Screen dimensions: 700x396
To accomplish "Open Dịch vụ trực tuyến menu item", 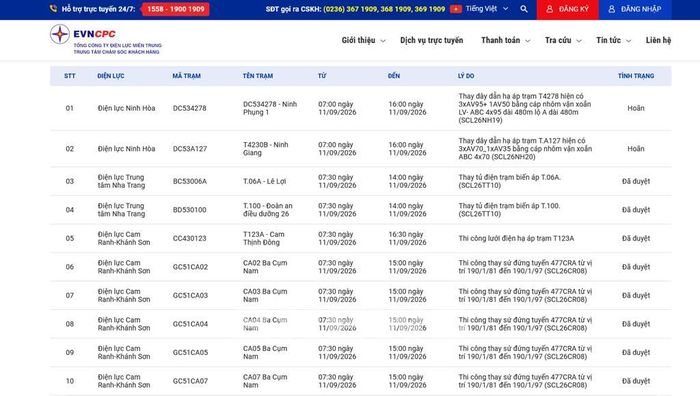I will click(431, 40).
